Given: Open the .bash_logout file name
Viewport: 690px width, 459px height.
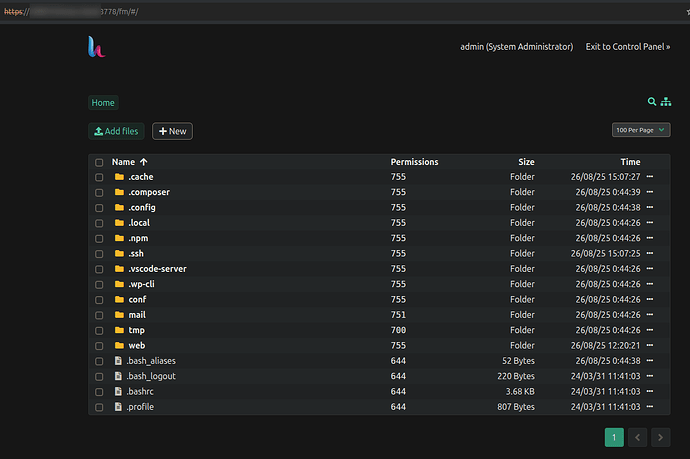Looking at the screenshot, I should point(151,376).
